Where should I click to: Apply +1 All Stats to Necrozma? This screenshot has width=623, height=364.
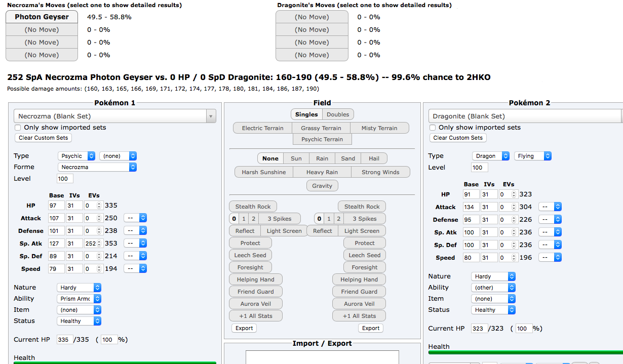click(x=255, y=316)
